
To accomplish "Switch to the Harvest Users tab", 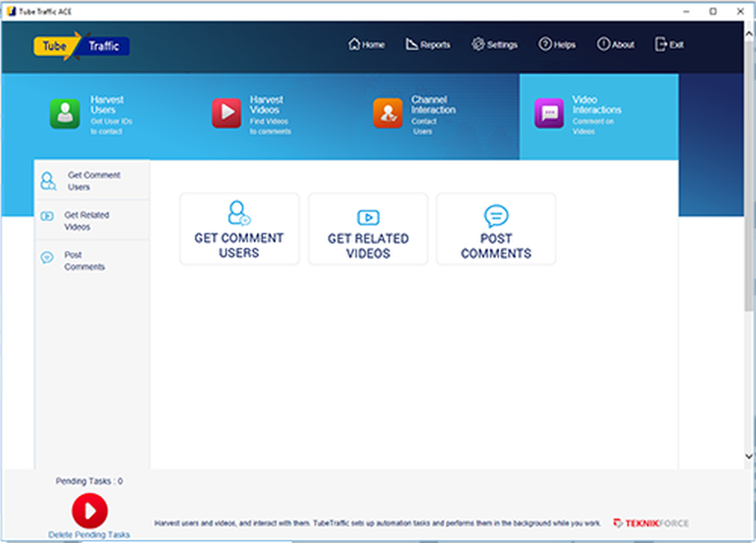I will tap(91, 115).
